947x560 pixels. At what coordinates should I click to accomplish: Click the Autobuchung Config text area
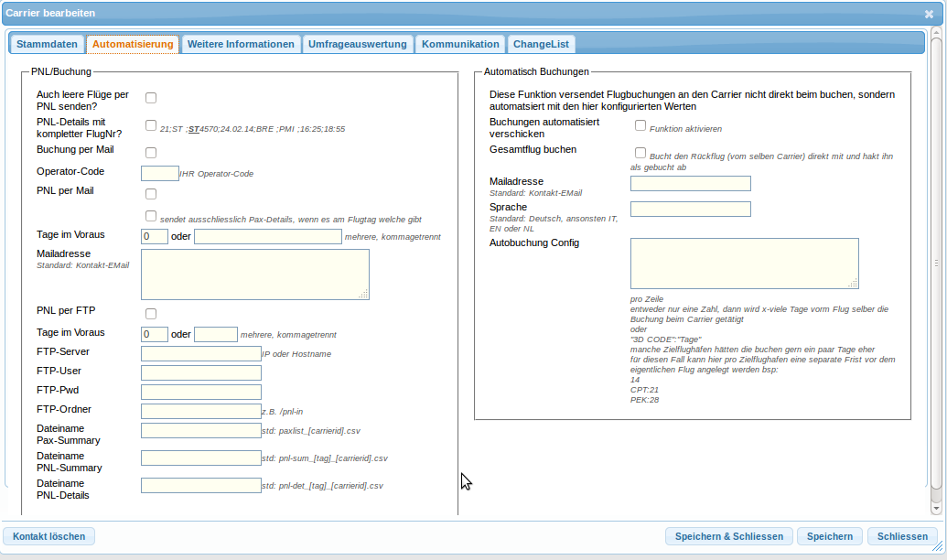744,263
